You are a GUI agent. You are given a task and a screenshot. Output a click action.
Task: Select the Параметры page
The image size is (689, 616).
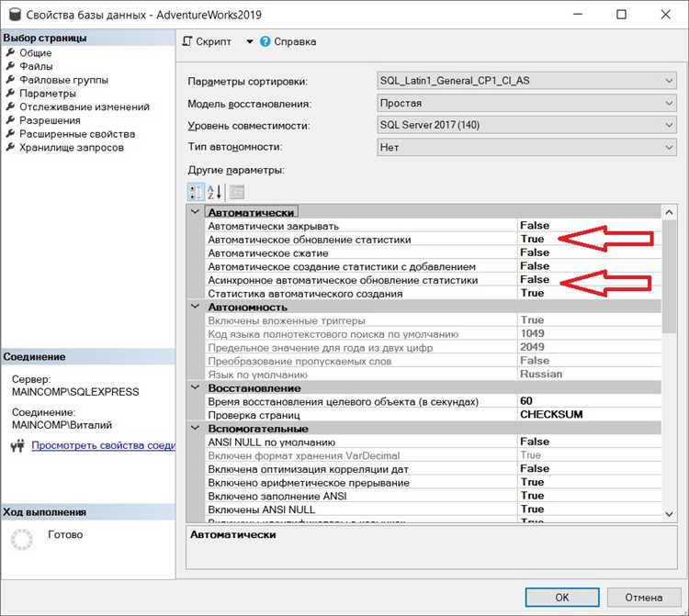point(48,94)
